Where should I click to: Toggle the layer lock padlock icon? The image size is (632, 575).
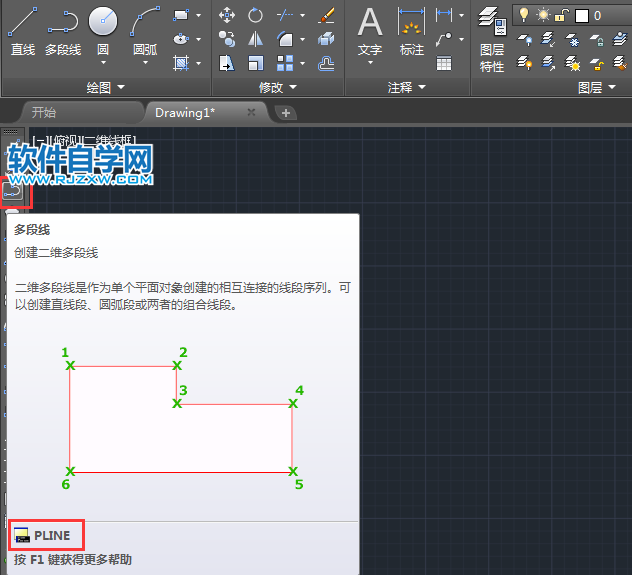[563, 15]
